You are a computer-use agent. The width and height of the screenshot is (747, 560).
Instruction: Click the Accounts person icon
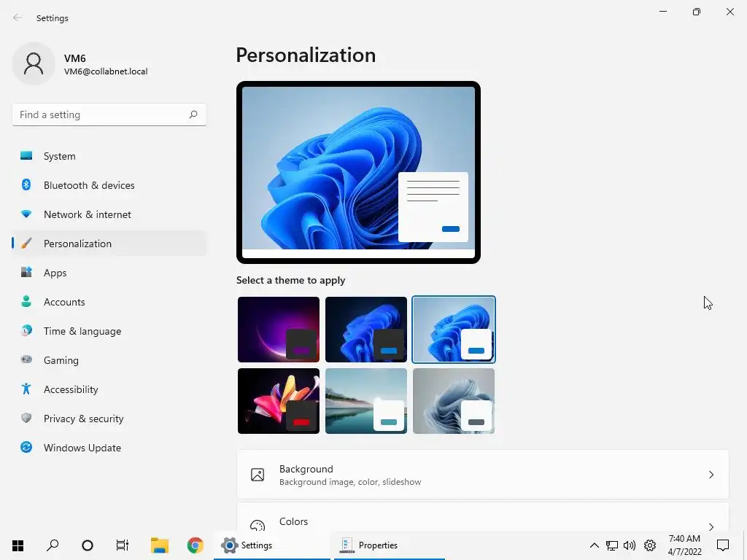[26, 301]
